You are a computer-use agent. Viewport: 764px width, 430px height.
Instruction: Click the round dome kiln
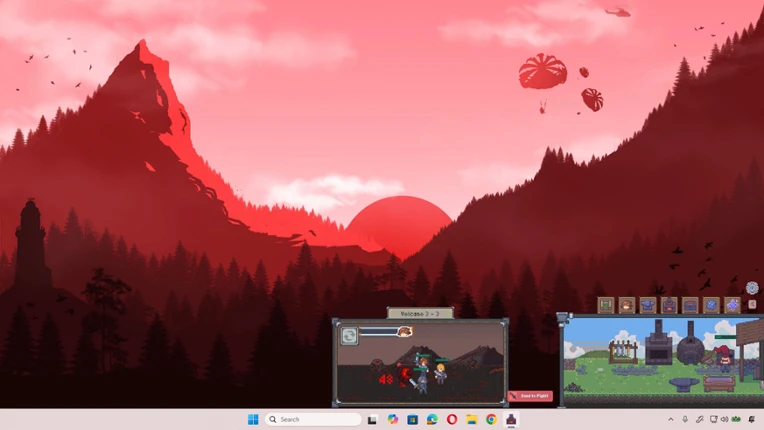(690, 344)
